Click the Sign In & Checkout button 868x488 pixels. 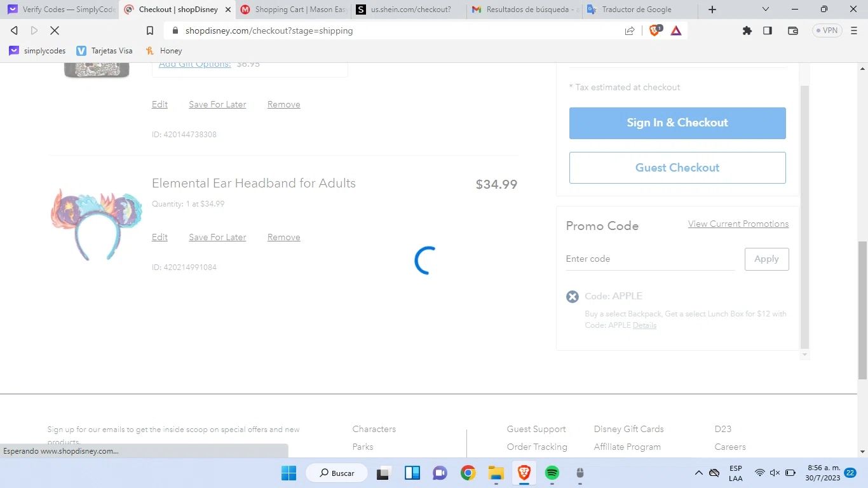click(677, 123)
